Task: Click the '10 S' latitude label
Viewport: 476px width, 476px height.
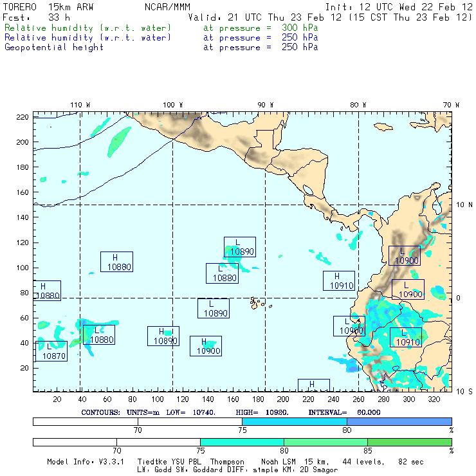Action: (464, 392)
